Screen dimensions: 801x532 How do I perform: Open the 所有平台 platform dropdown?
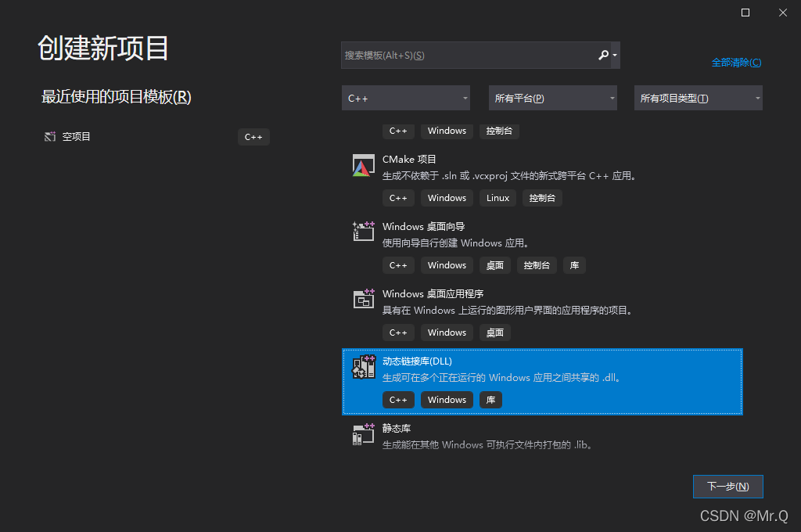pyautogui.click(x=552, y=97)
